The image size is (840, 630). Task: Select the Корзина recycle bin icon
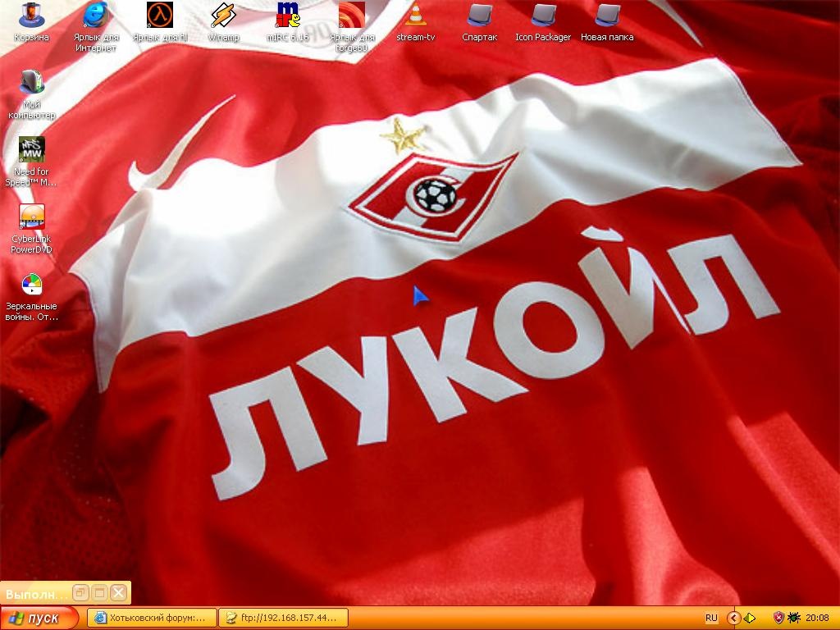(x=31, y=16)
